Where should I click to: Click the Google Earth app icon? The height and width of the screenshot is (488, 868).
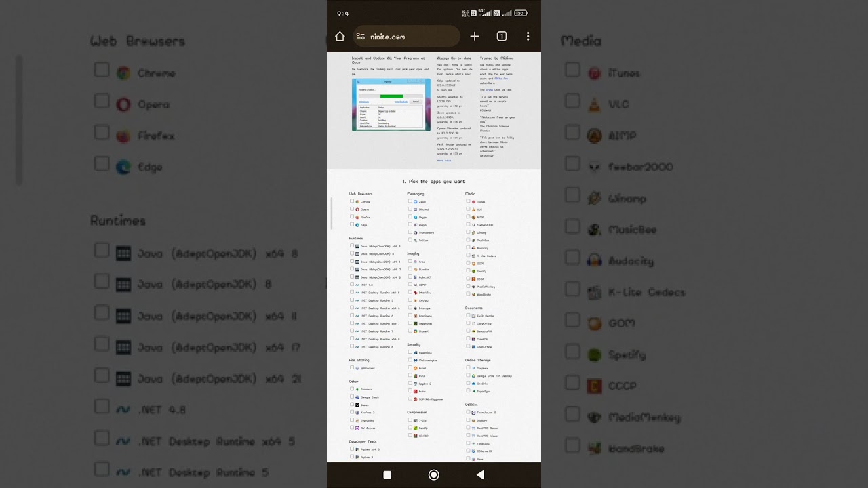pyautogui.click(x=357, y=397)
